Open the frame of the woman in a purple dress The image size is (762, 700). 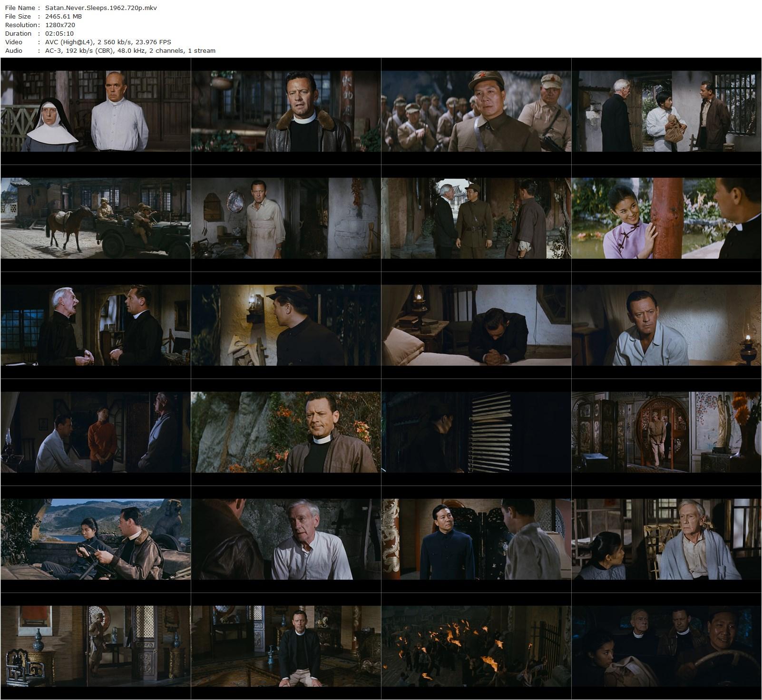point(666,218)
